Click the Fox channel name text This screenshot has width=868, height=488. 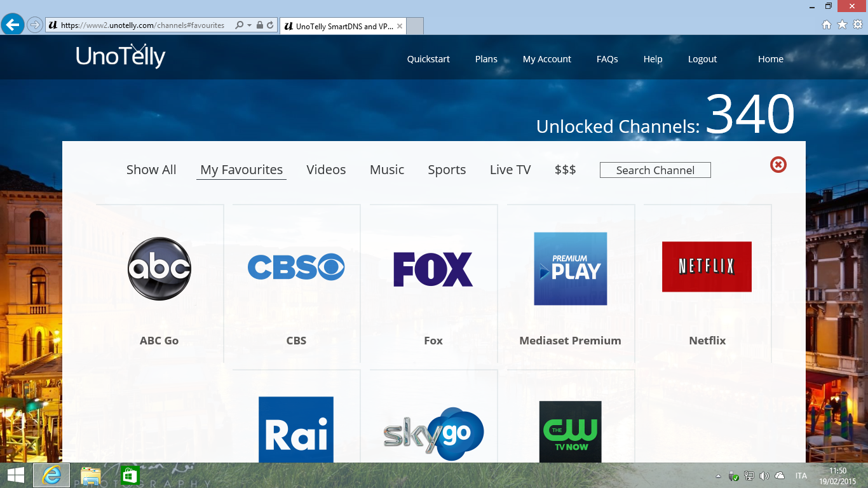click(433, 341)
